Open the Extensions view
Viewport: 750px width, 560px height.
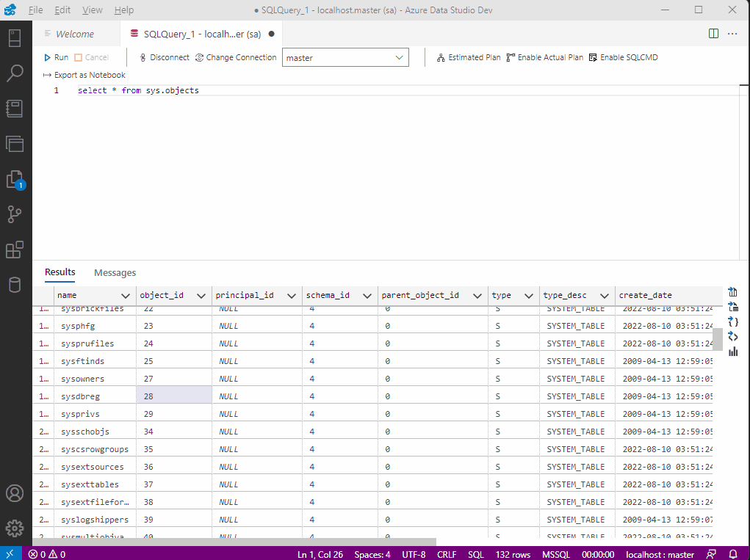coord(15,250)
